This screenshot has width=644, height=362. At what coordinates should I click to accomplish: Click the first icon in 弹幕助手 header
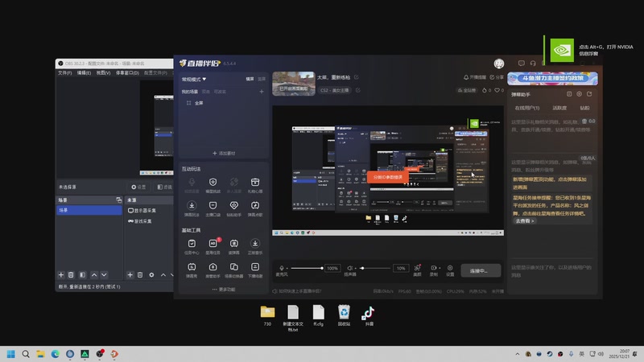pyautogui.click(x=569, y=94)
